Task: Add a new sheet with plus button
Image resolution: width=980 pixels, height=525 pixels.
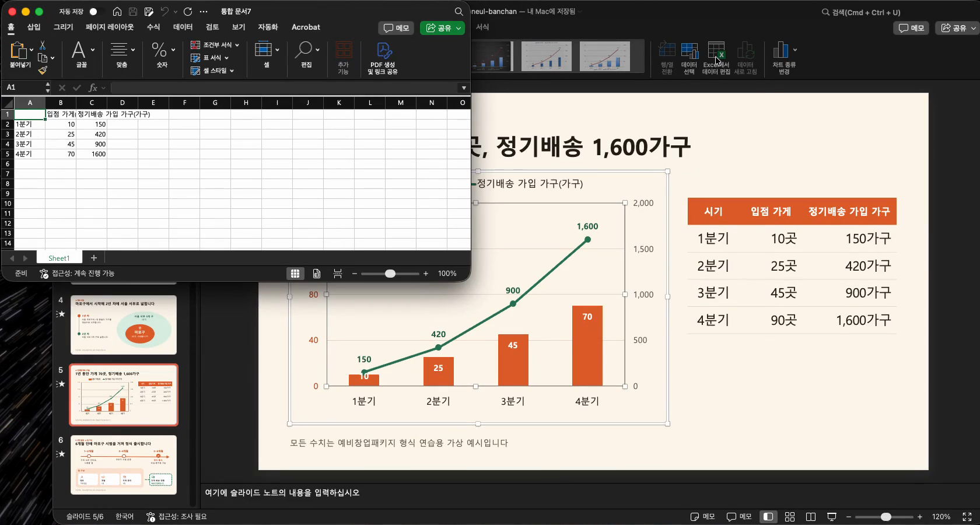Action: pyautogui.click(x=93, y=258)
